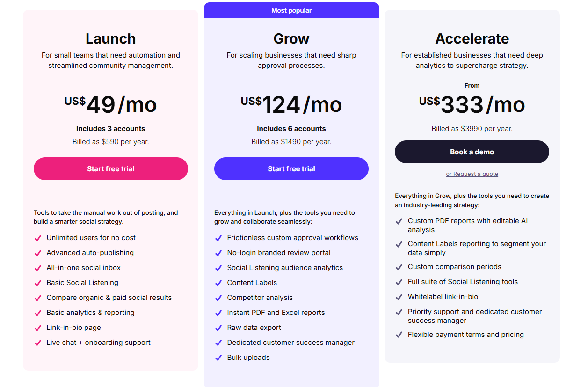Image resolution: width=588 pixels, height=387 pixels.
Task: Click the Most popular banner
Action: pos(291,10)
